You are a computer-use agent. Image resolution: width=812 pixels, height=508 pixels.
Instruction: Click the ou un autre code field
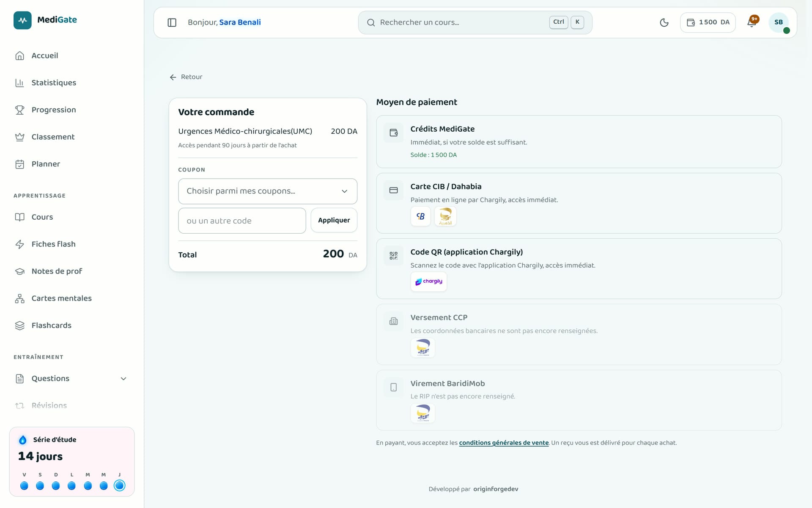[242, 221]
